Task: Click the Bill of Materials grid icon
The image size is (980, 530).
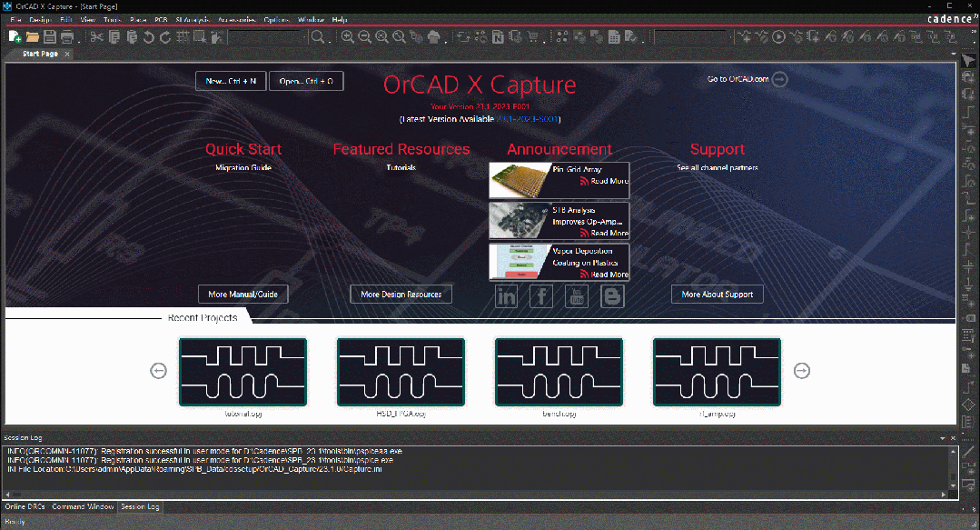Action: (614, 37)
